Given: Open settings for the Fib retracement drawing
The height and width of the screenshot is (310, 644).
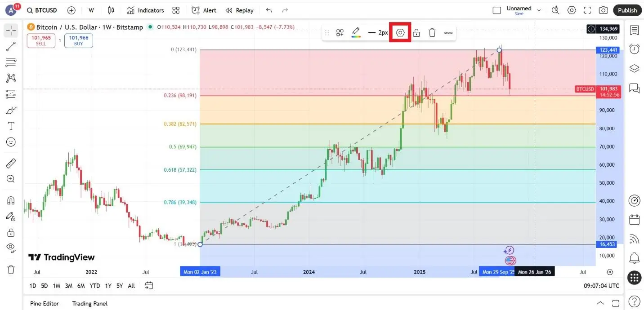Looking at the screenshot, I should point(400,33).
